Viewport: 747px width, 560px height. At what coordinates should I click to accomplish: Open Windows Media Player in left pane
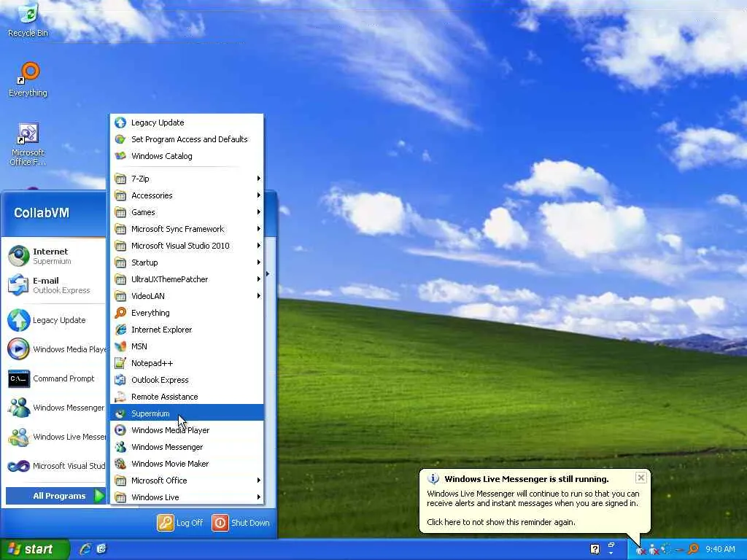click(x=54, y=349)
